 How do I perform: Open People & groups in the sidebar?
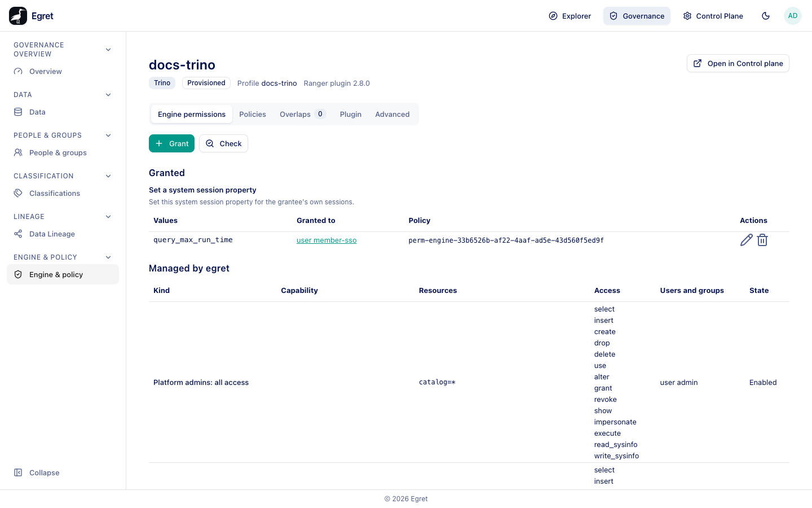tap(63, 153)
